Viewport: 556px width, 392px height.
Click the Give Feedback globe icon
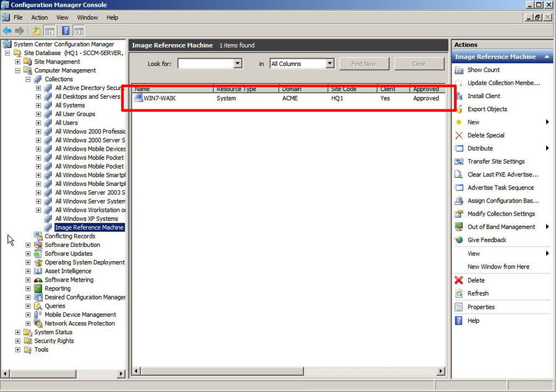pos(459,240)
